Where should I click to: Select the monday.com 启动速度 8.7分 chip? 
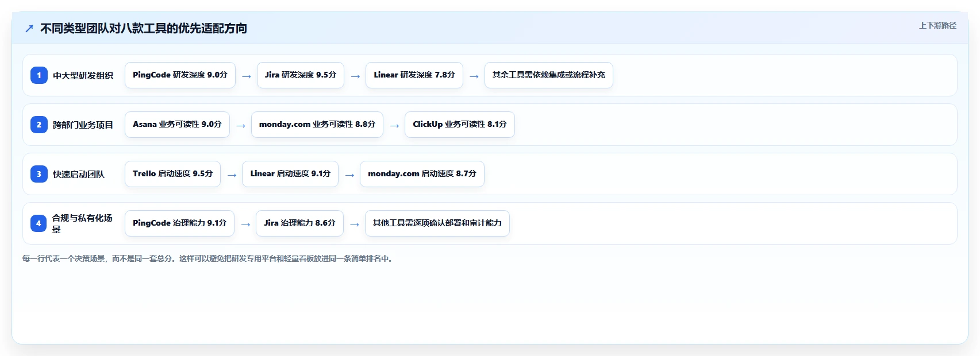(422, 174)
